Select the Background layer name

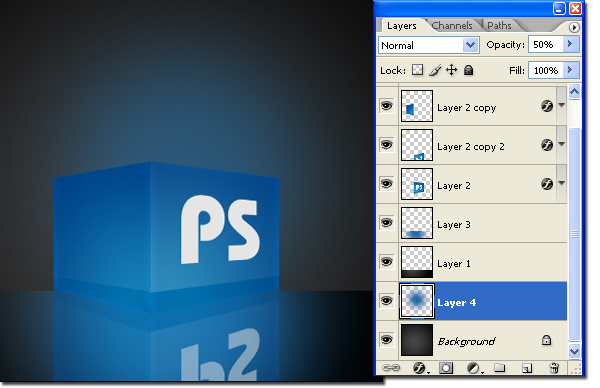click(466, 341)
